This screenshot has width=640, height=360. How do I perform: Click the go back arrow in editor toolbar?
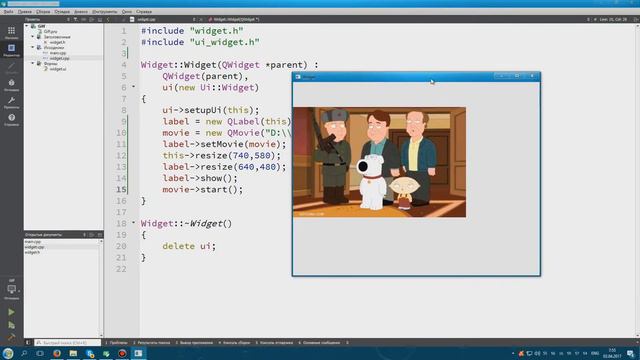point(108,19)
